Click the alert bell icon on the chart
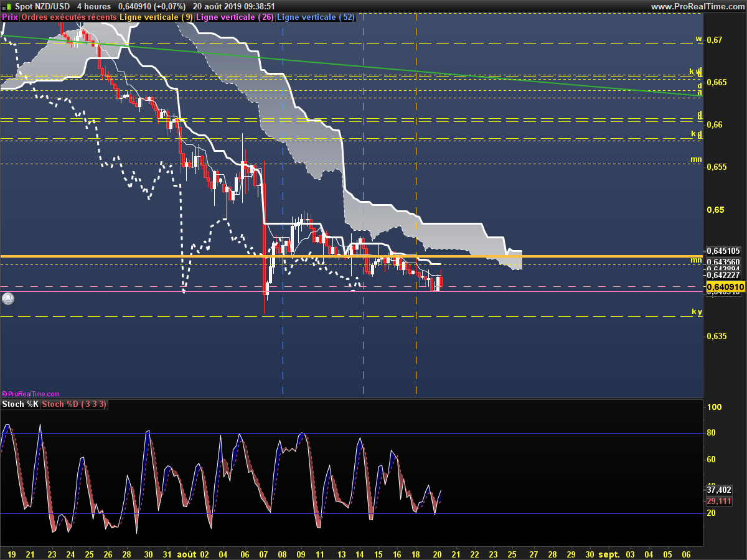 [x=7, y=299]
